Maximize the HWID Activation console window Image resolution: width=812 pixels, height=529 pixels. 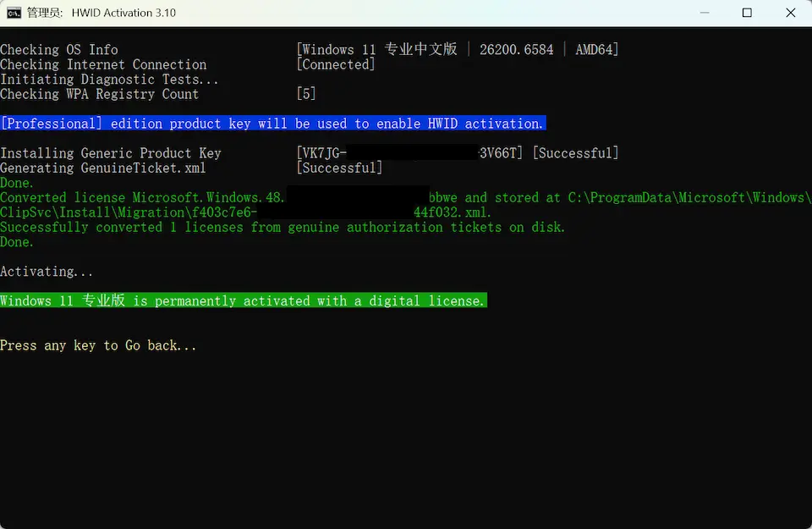(x=747, y=13)
